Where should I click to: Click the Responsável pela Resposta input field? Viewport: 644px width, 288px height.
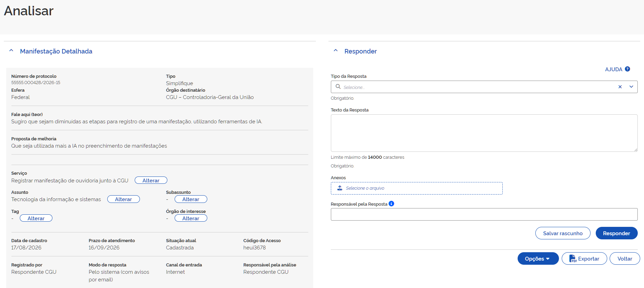(484, 214)
